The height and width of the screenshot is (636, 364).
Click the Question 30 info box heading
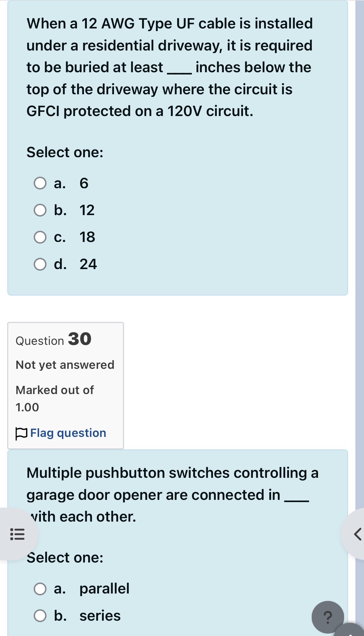tap(54, 339)
